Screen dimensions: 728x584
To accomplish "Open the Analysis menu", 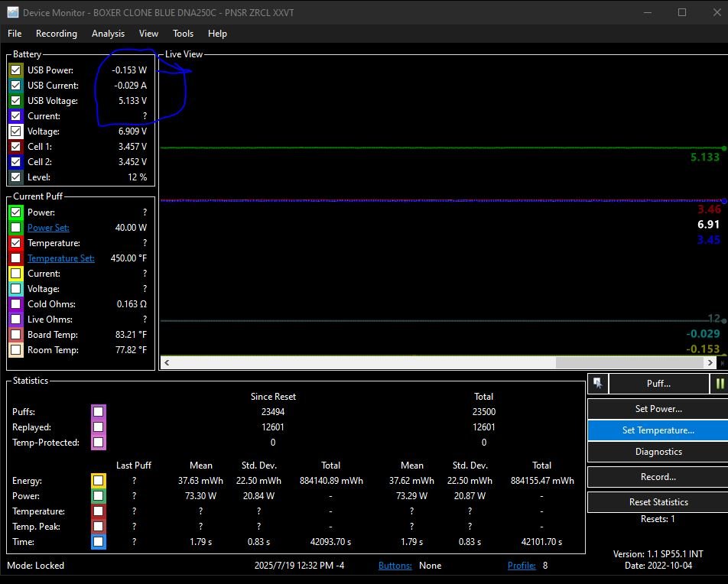I will (108, 34).
